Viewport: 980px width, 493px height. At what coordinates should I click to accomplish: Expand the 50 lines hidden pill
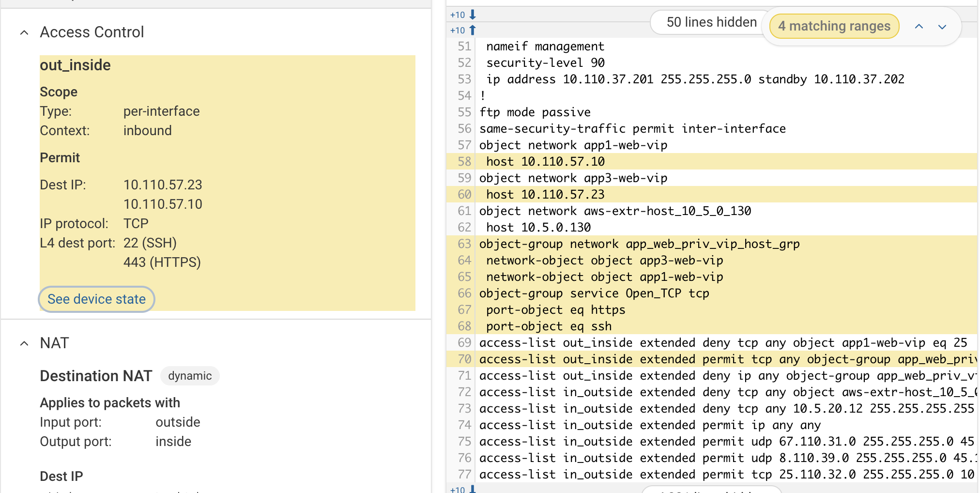(x=711, y=22)
